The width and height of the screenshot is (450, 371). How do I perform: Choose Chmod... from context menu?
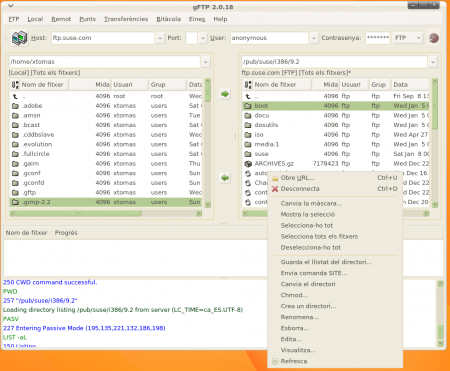pos(335,295)
